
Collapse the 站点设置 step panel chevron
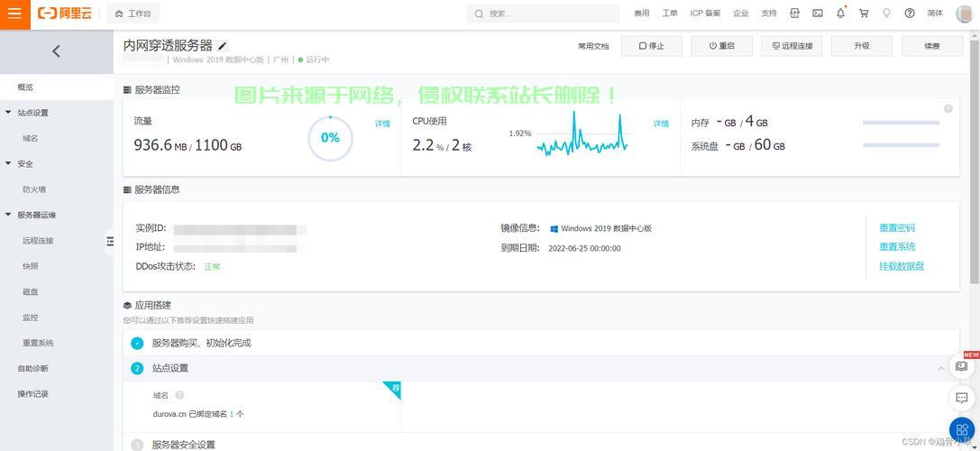941,368
